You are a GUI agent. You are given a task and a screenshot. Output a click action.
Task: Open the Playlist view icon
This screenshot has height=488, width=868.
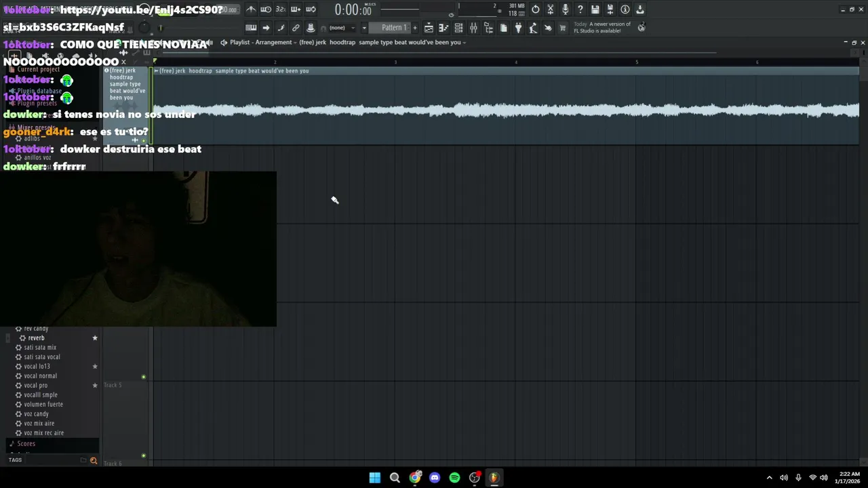pyautogui.click(x=429, y=28)
